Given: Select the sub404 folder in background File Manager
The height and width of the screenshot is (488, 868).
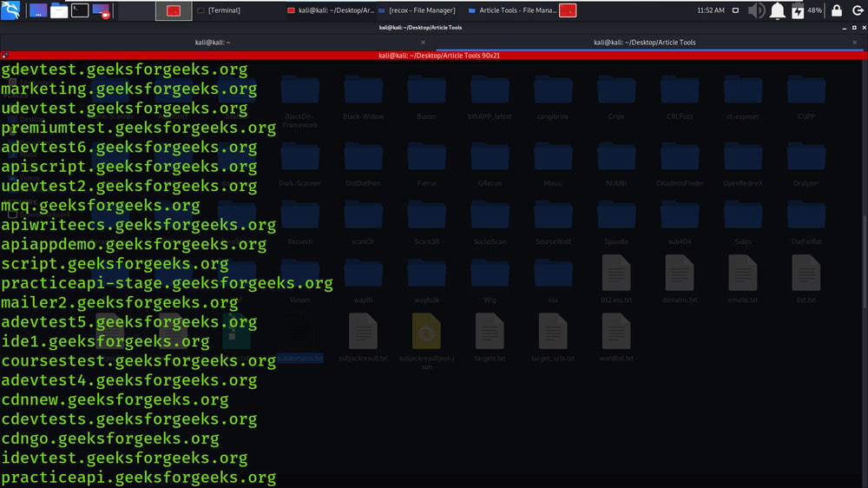Looking at the screenshot, I should pos(680,222).
